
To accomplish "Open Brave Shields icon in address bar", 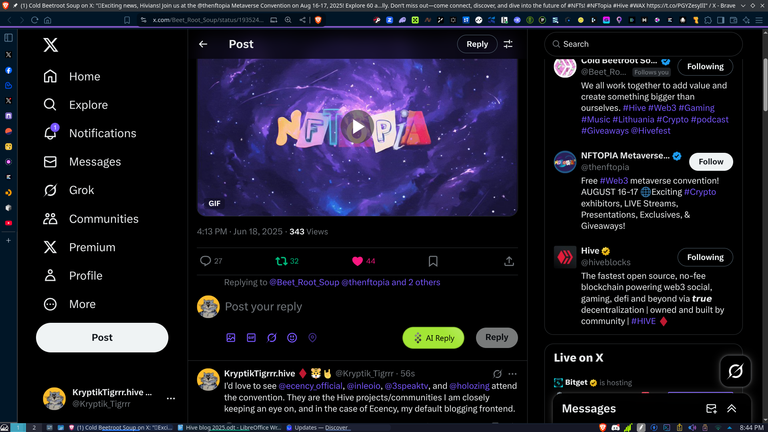I will pos(318,20).
